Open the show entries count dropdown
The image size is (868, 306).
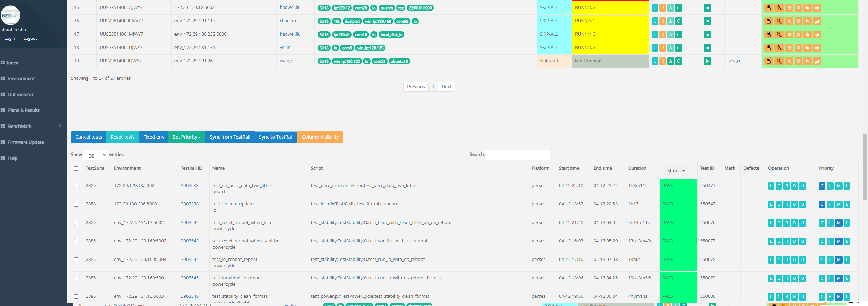(95, 155)
